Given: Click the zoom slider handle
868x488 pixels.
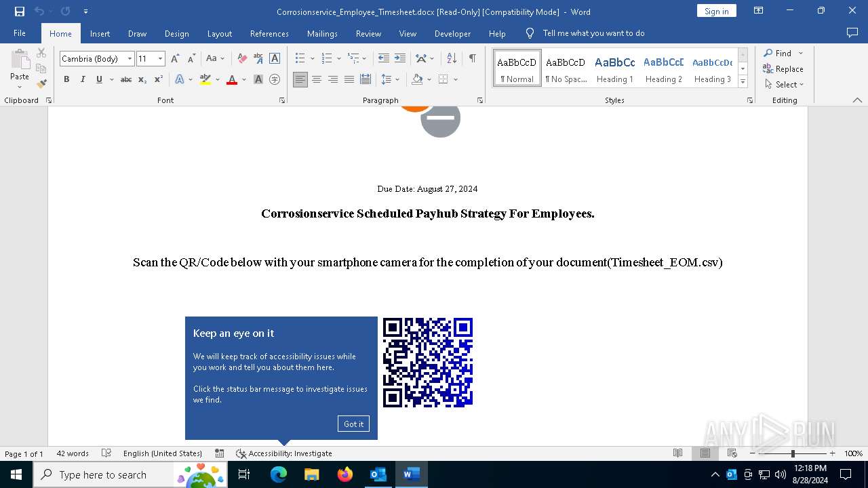Looking at the screenshot, I should [x=793, y=453].
